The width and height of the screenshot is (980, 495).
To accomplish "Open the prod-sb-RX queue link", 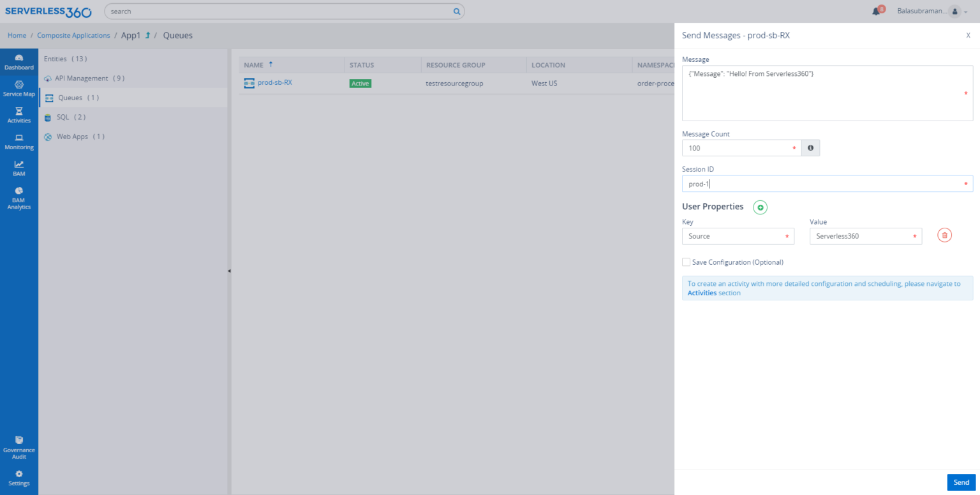I will pos(274,82).
